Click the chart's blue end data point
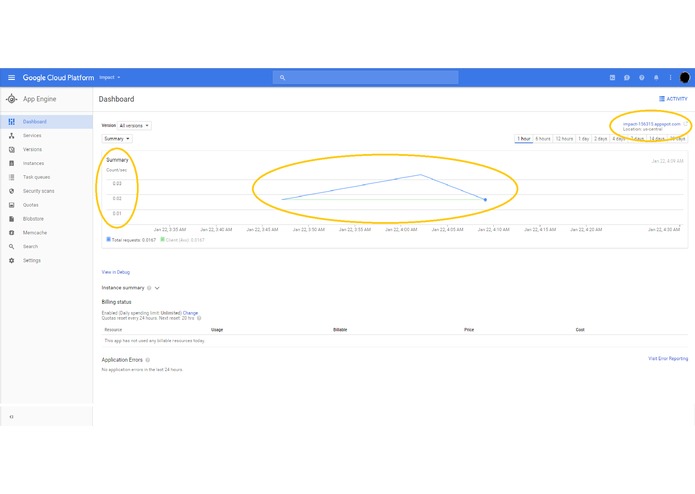The height and width of the screenshot is (494, 695). pos(485,200)
